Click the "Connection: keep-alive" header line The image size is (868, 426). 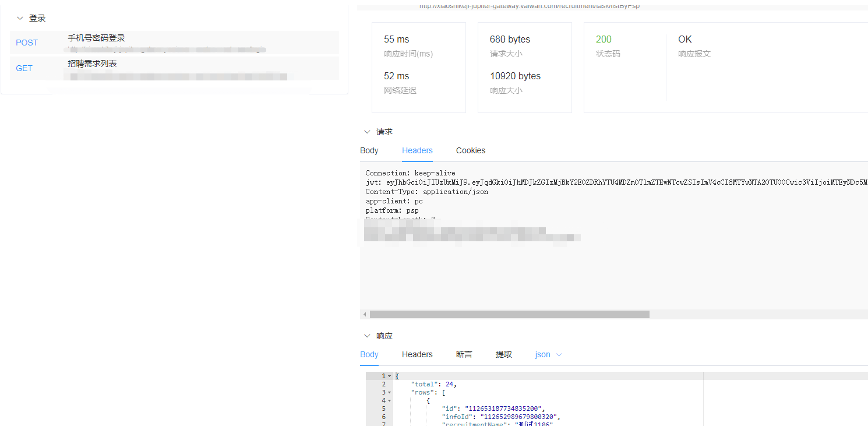[411, 173]
